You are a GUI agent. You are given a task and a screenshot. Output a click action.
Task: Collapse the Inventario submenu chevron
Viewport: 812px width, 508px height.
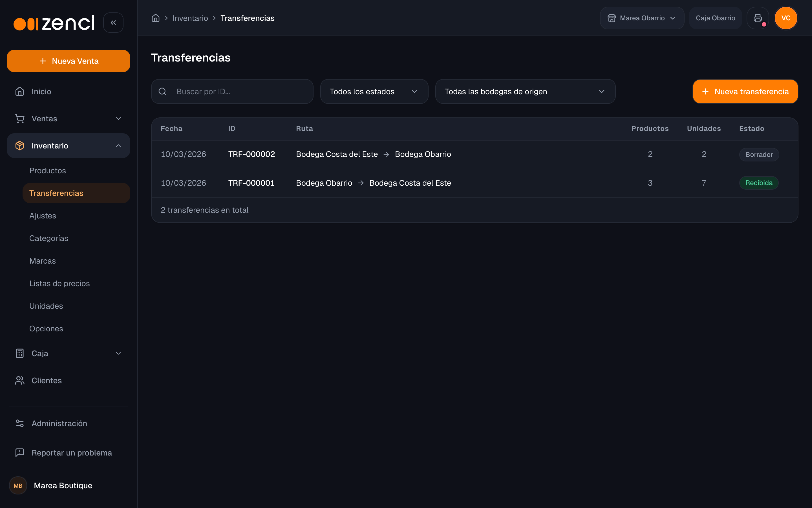[118, 145]
